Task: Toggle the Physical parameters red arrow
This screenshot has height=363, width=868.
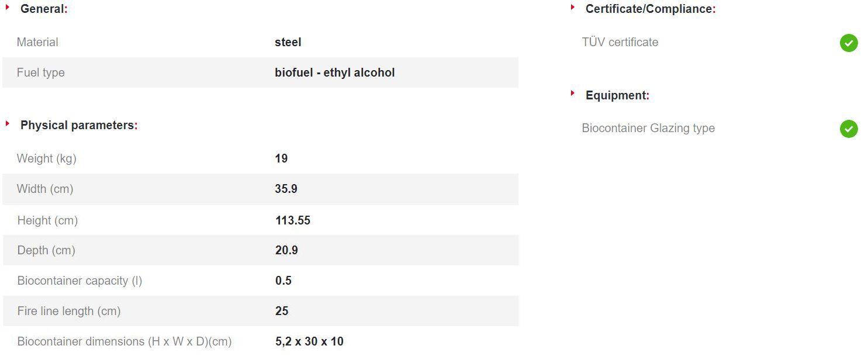Action: 8,124
